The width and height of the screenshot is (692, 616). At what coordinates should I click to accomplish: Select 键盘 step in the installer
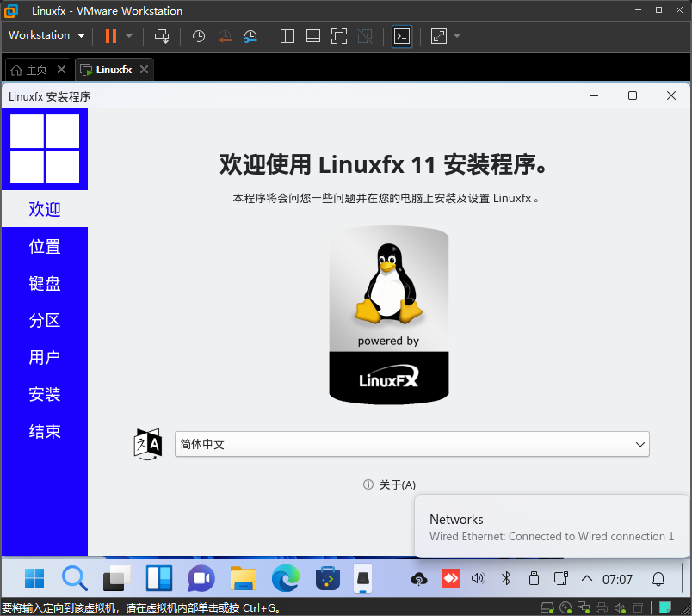[44, 283]
